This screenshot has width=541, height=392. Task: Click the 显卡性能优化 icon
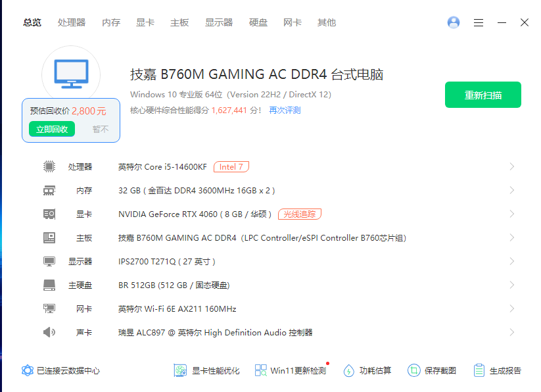point(180,370)
